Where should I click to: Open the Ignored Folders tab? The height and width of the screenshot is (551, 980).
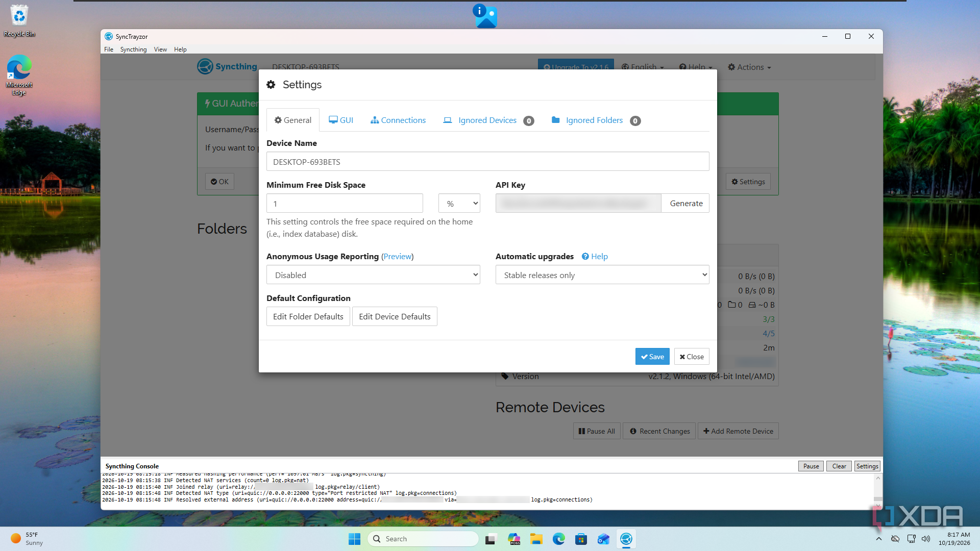(x=596, y=120)
